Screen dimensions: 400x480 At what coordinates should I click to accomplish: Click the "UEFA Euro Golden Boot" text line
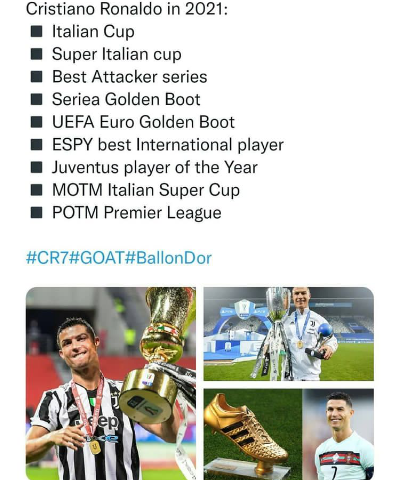tap(143, 122)
